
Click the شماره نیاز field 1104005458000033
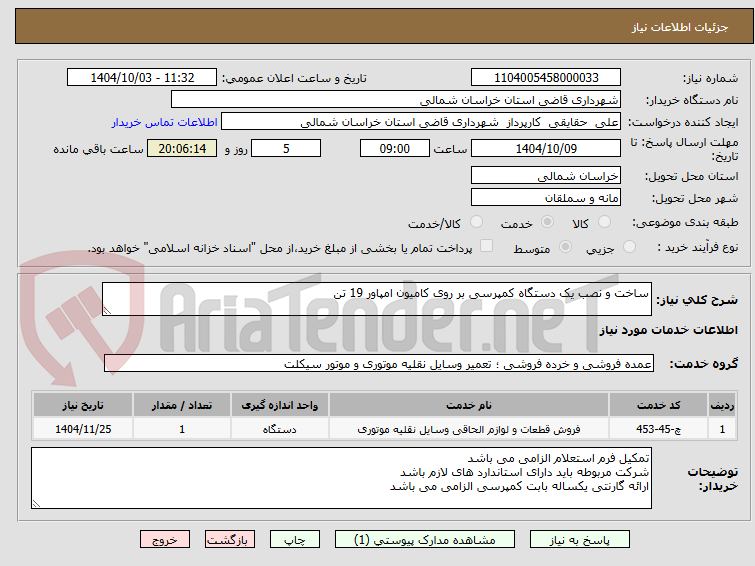(546, 78)
